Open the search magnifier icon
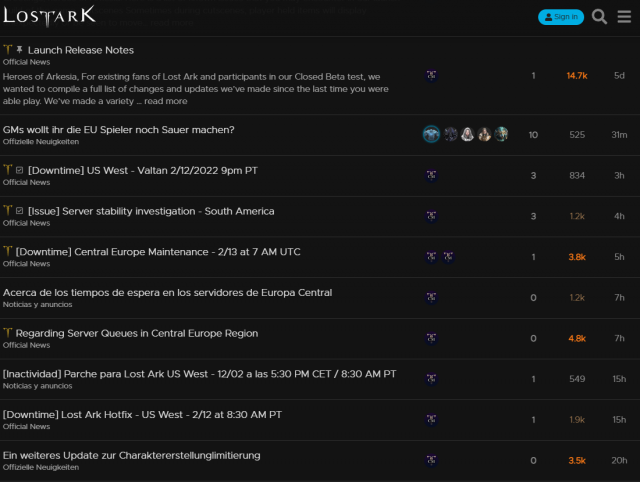The width and height of the screenshot is (640, 482). 600,17
